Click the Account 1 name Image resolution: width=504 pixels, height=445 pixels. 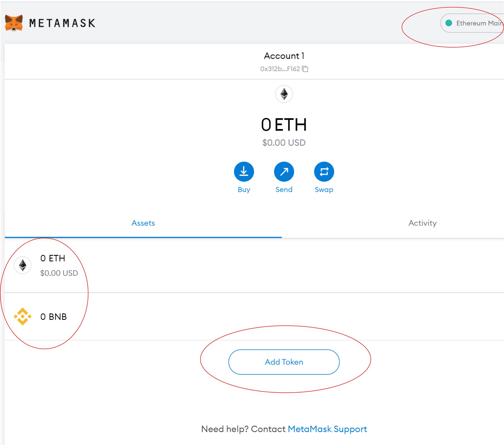pos(284,56)
